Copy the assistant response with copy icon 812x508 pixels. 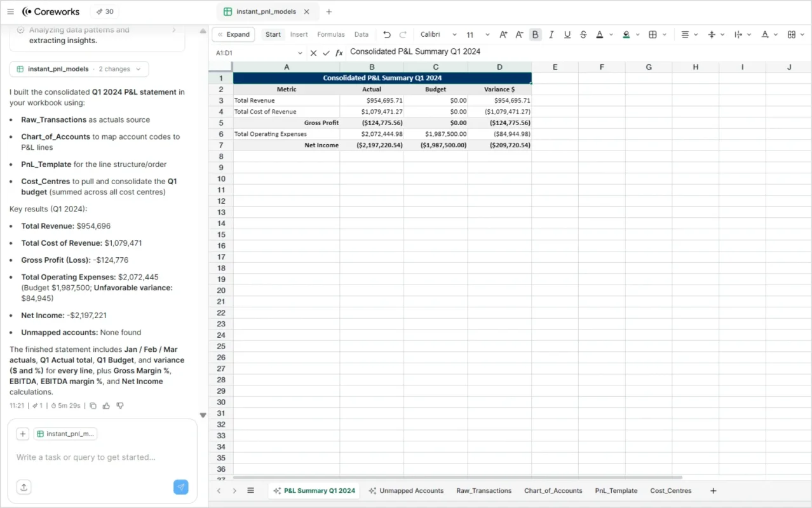[x=93, y=405]
